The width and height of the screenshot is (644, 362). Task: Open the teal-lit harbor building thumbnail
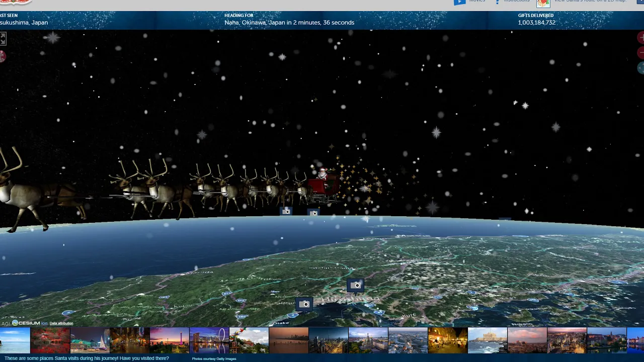point(90,340)
